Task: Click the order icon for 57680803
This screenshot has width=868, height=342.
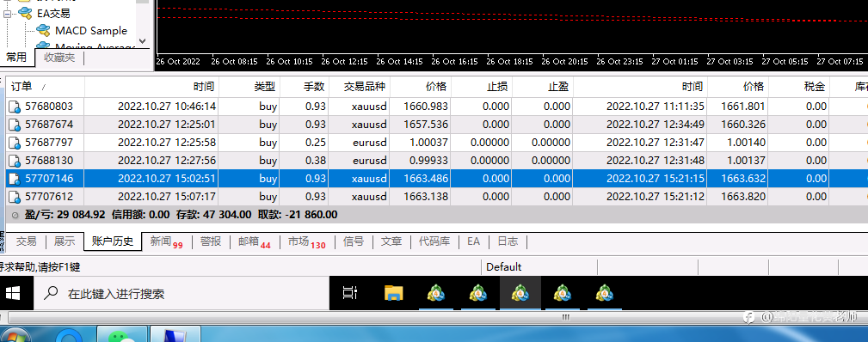Action: coord(15,107)
